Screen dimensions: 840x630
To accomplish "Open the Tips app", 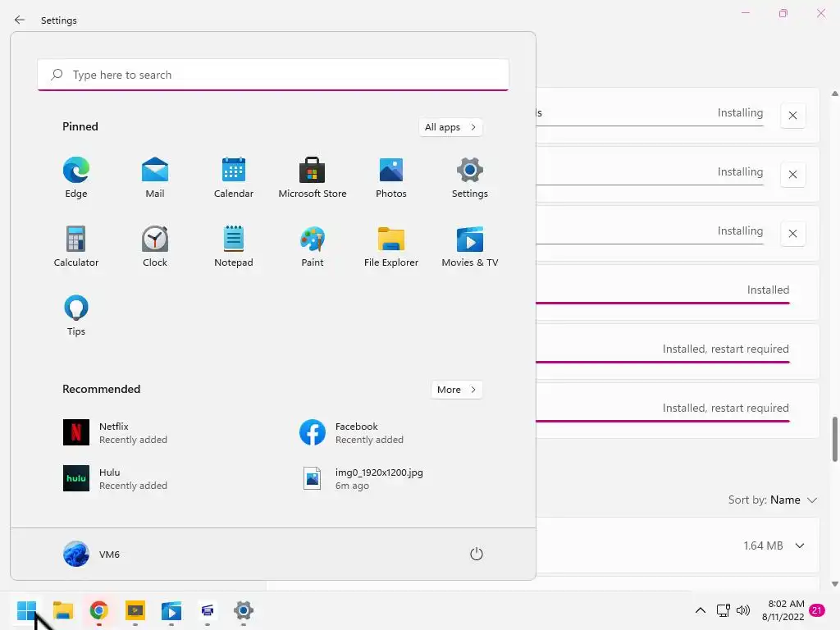I will 76,316.
